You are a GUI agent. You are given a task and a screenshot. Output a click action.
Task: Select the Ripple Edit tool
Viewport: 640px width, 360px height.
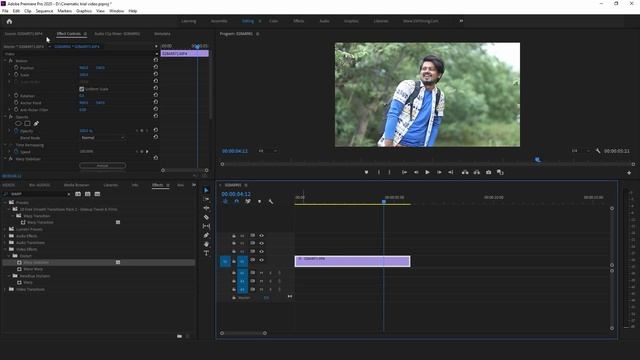[206, 208]
